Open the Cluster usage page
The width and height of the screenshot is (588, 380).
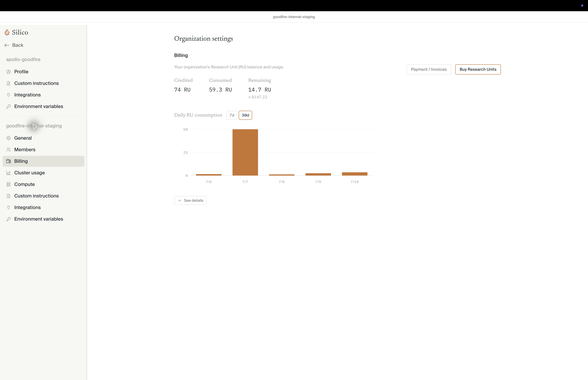point(43,173)
